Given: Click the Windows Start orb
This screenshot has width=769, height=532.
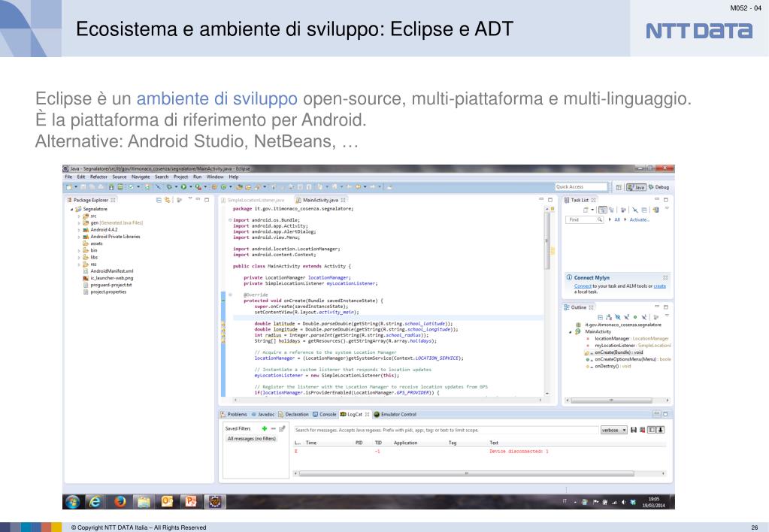Looking at the screenshot, I should pyautogui.click(x=73, y=502).
